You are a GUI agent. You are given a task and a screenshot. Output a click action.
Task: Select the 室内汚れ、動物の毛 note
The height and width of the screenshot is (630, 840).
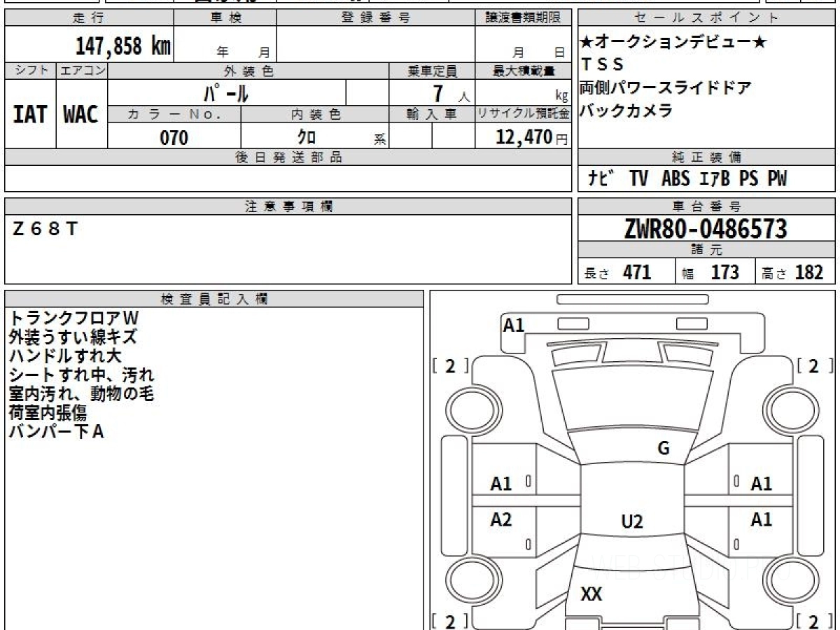pos(81,394)
